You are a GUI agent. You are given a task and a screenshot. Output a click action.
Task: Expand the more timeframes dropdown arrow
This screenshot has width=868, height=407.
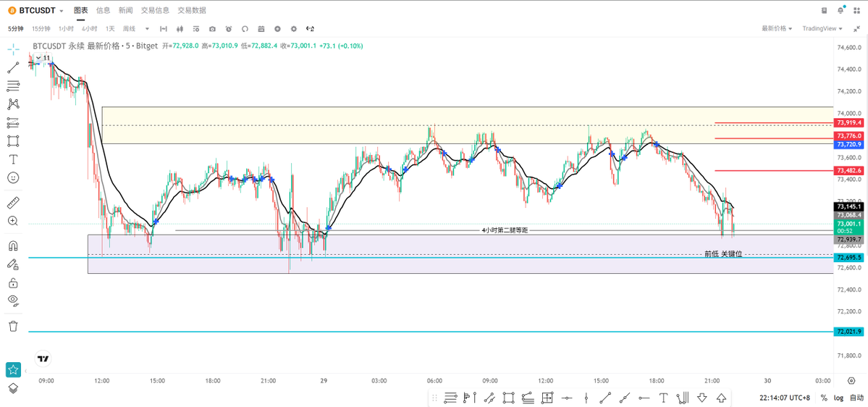pos(147,29)
